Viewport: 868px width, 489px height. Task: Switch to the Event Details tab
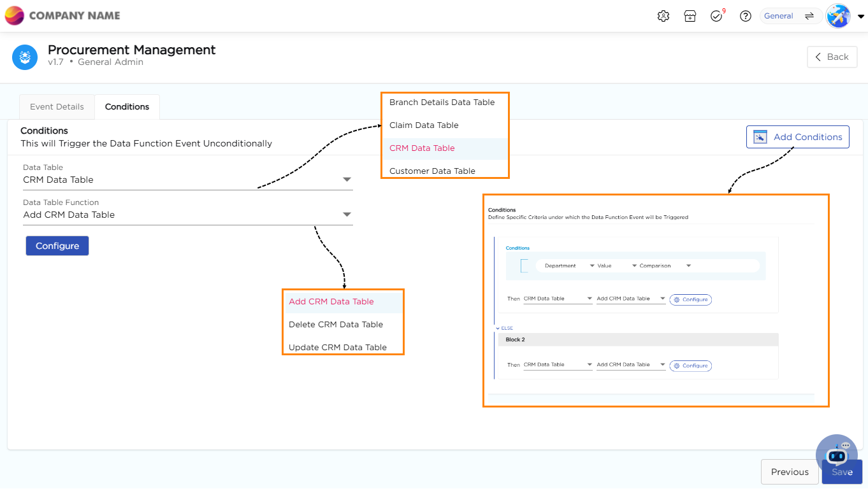pyautogui.click(x=57, y=107)
